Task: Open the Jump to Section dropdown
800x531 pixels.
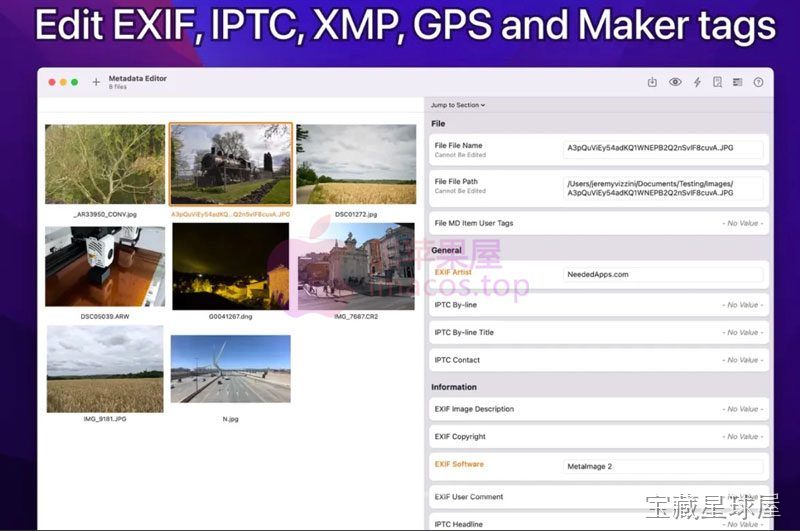Action: [458, 105]
